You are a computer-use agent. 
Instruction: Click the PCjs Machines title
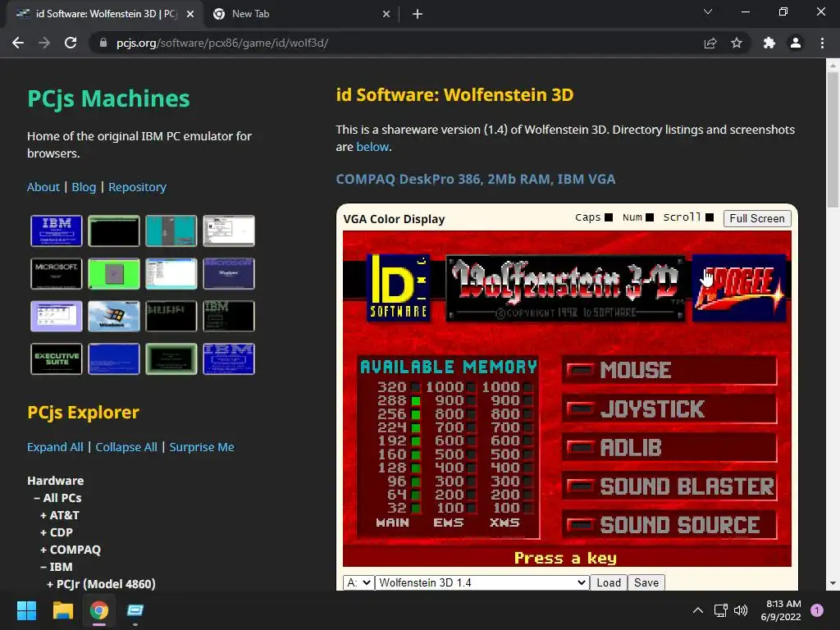pyautogui.click(x=108, y=98)
